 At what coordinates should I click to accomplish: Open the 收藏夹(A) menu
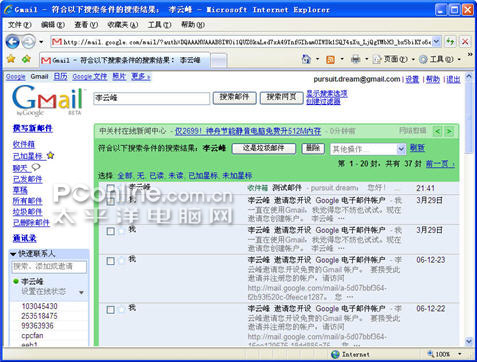[123, 25]
